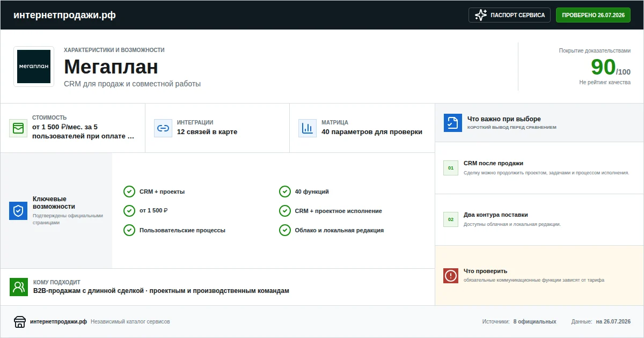Open the Паспорт сервиса button
The height and width of the screenshot is (338, 644).
pos(510,15)
